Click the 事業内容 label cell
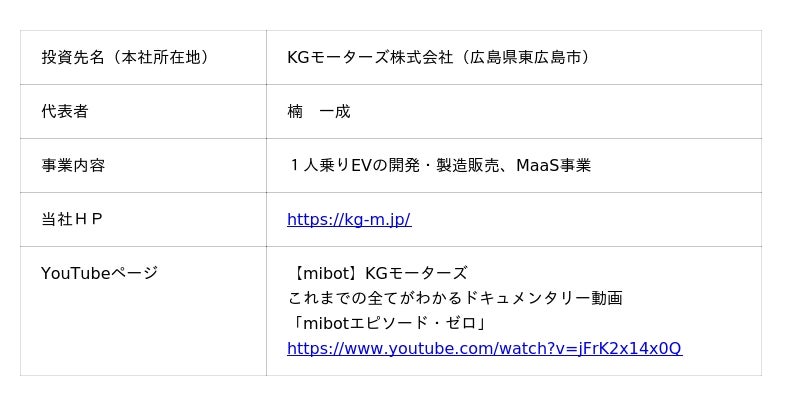 pyautogui.click(x=143, y=166)
